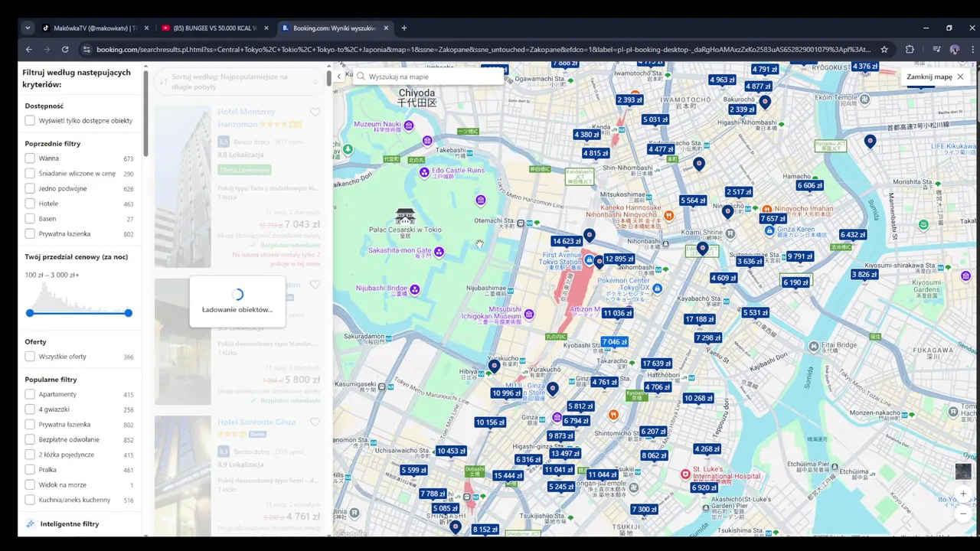Check the 'Bezpłatne odwołanie' filter
The image size is (980, 551).
(30, 439)
